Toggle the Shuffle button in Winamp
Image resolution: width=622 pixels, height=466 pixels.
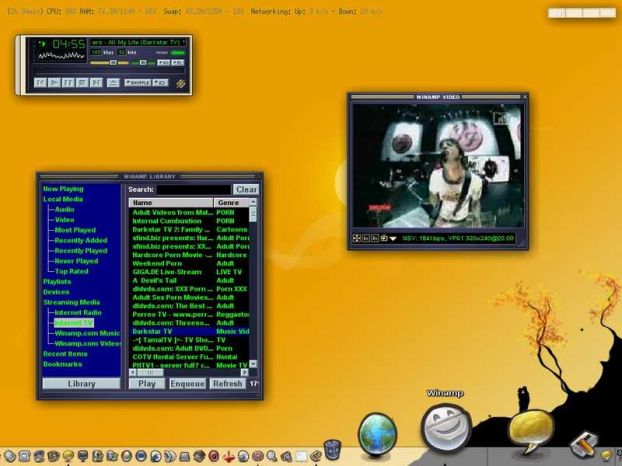click(x=138, y=82)
